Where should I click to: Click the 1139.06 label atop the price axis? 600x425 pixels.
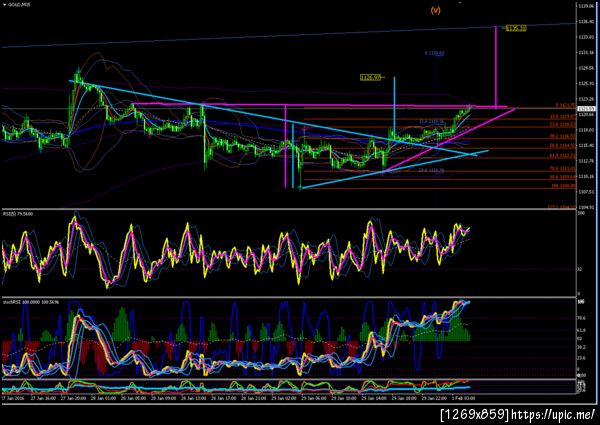click(585, 7)
